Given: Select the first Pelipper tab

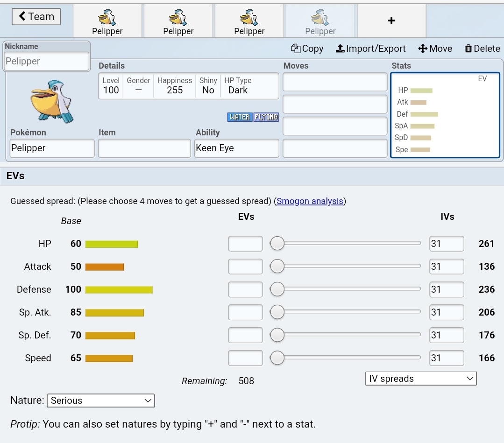Looking at the screenshot, I should [107, 21].
